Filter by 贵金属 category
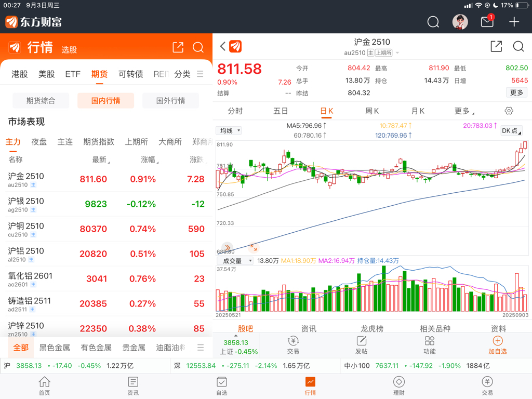 (x=134, y=348)
